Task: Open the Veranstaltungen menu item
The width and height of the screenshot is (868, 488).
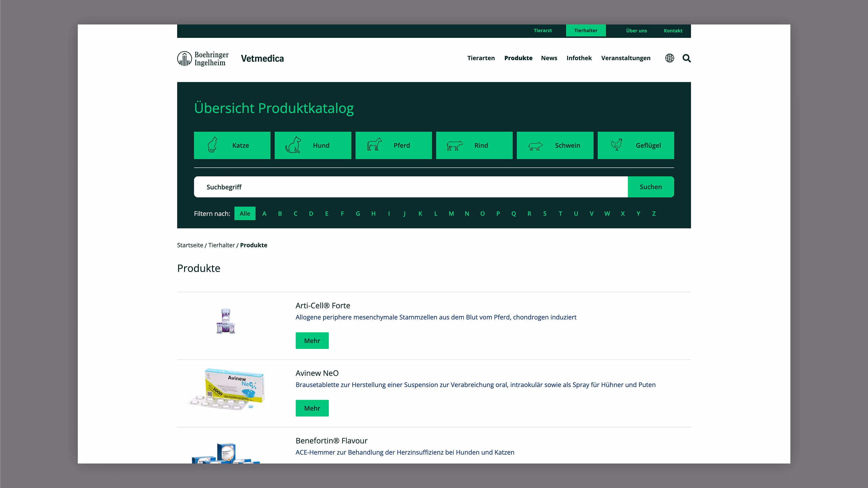Action: [626, 58]
